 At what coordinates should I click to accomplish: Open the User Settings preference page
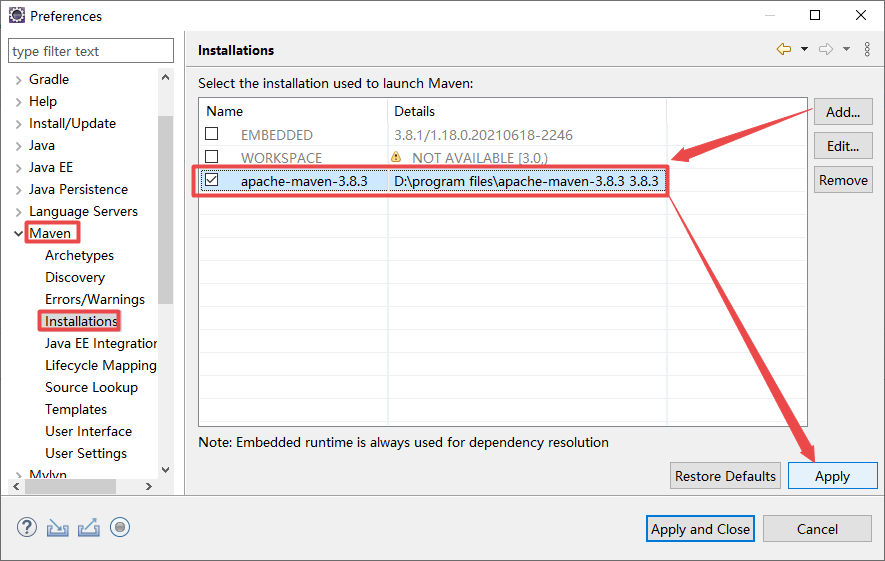point(86,453)
